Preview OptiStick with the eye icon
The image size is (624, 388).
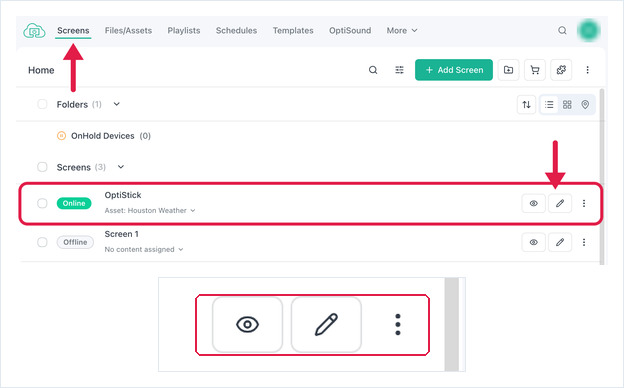(533, 203)
